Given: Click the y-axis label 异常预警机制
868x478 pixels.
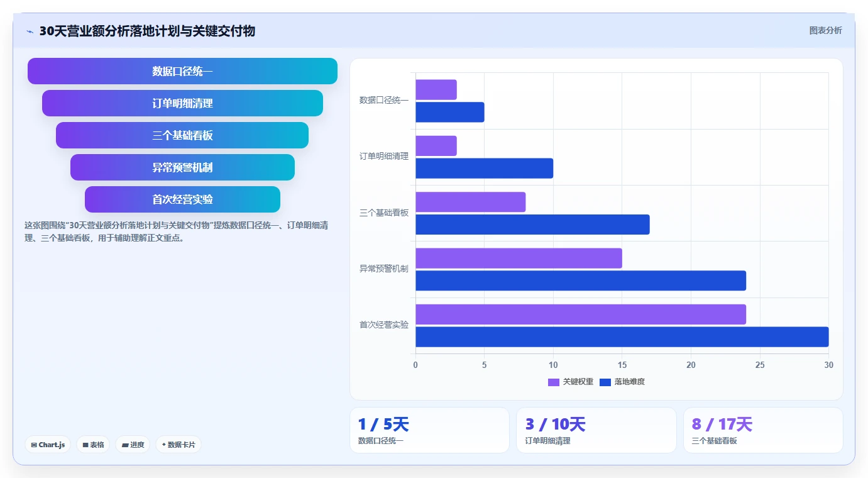Looking at the screenshot, I should click(384, 269).
